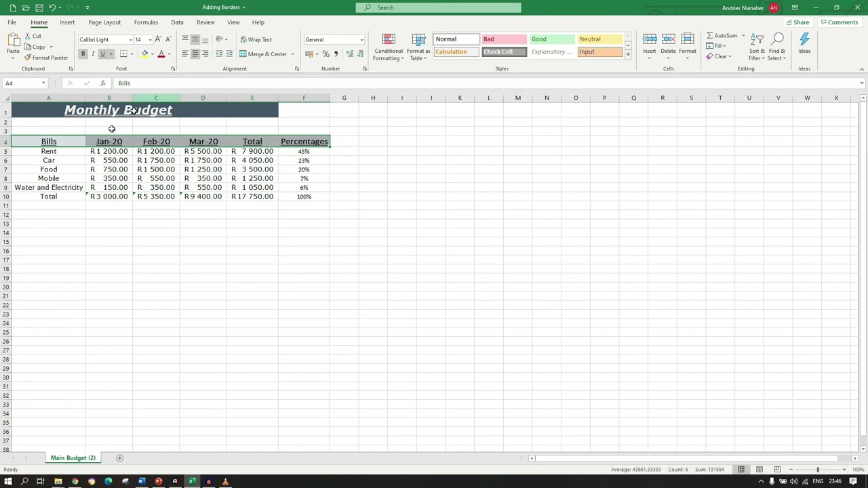Screen dimensions: 868x488
Task: Click the Percent Style icon
Action: 325,54
